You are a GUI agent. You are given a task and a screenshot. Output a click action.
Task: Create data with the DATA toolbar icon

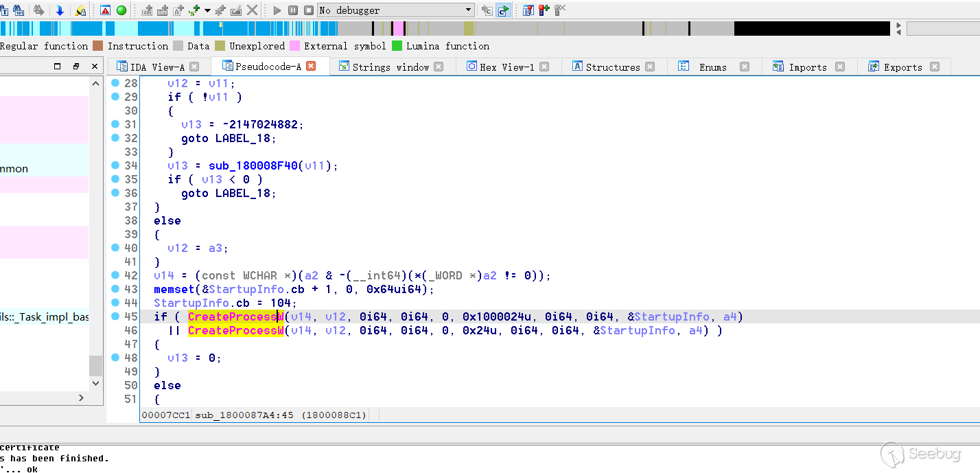tap(163, 10)
